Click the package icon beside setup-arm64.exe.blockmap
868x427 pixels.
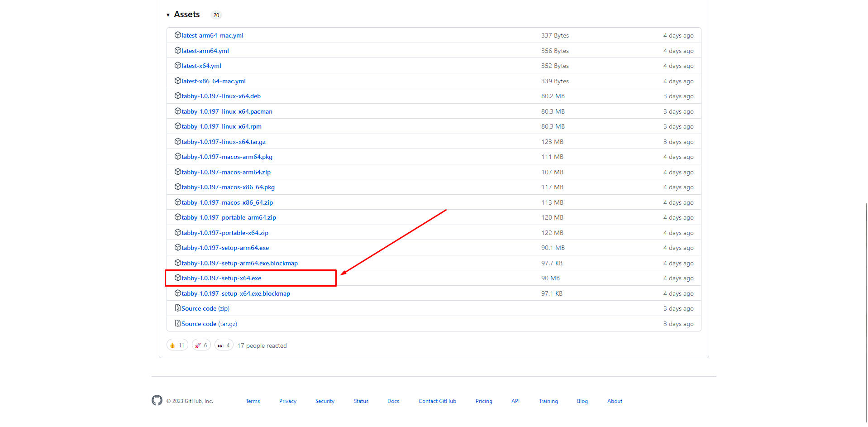click(x=178, y=263)
